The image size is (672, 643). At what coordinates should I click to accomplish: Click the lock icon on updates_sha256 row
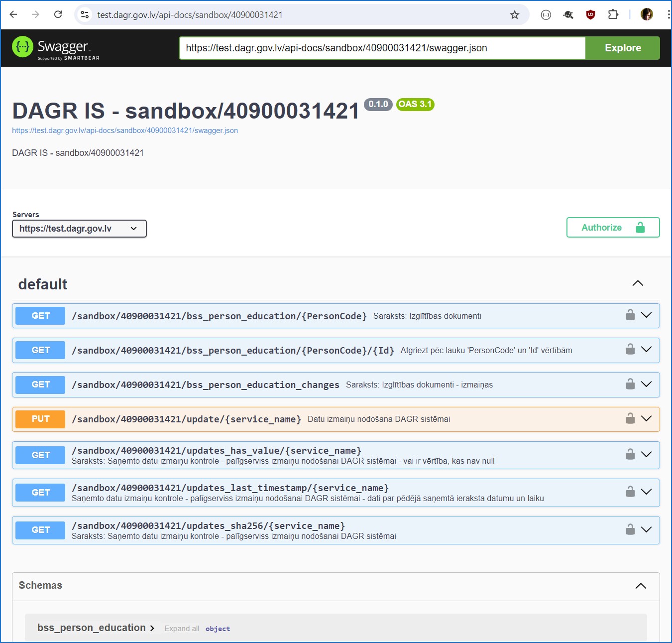pyautogui.click(x=630, y=529)
